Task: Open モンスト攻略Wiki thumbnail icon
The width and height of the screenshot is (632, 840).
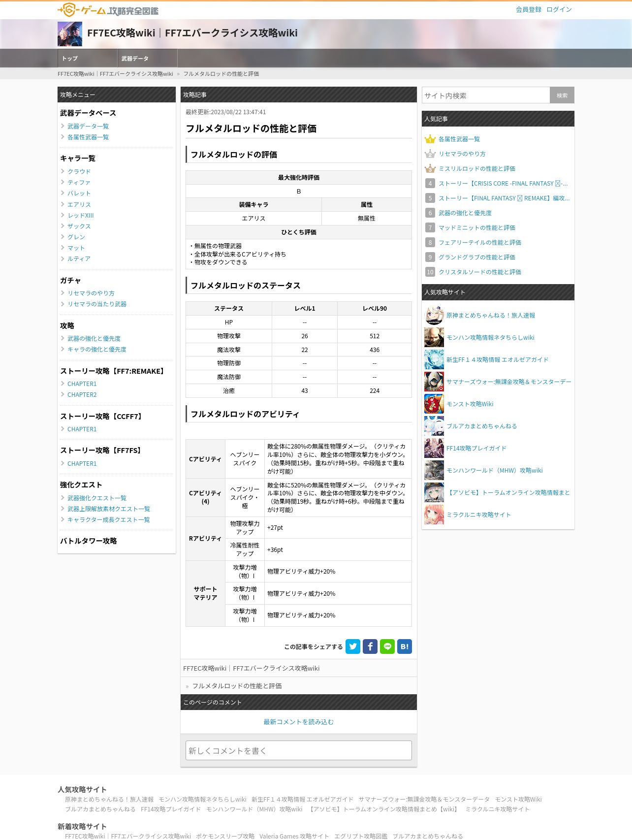Action: tap(434, 404)
